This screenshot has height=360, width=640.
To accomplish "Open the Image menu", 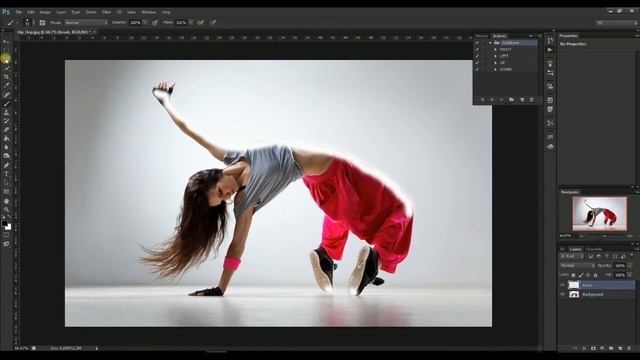I will tap(45, 12).
